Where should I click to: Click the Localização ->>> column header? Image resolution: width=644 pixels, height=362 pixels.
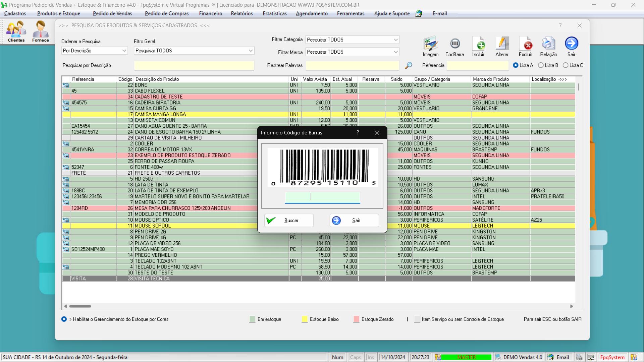[x=552, y=79]
